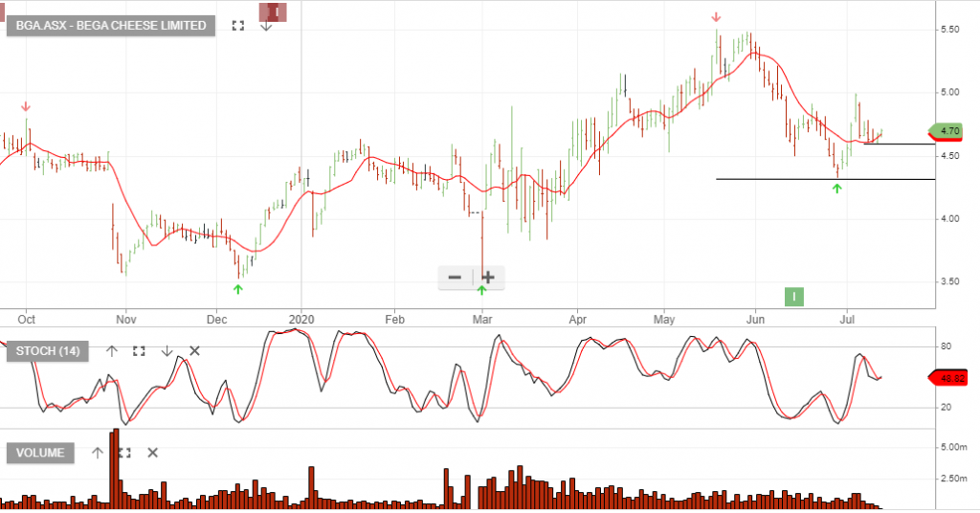Click the VOLUME panel label

click(x=40, y=453)
